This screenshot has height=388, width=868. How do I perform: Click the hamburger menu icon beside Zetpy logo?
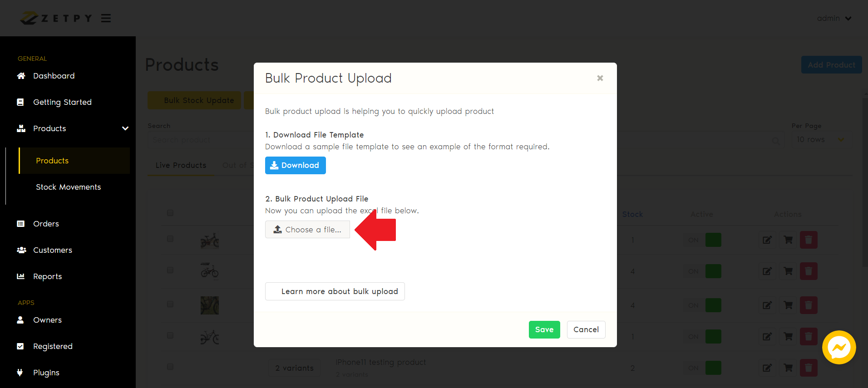point(106,18)
